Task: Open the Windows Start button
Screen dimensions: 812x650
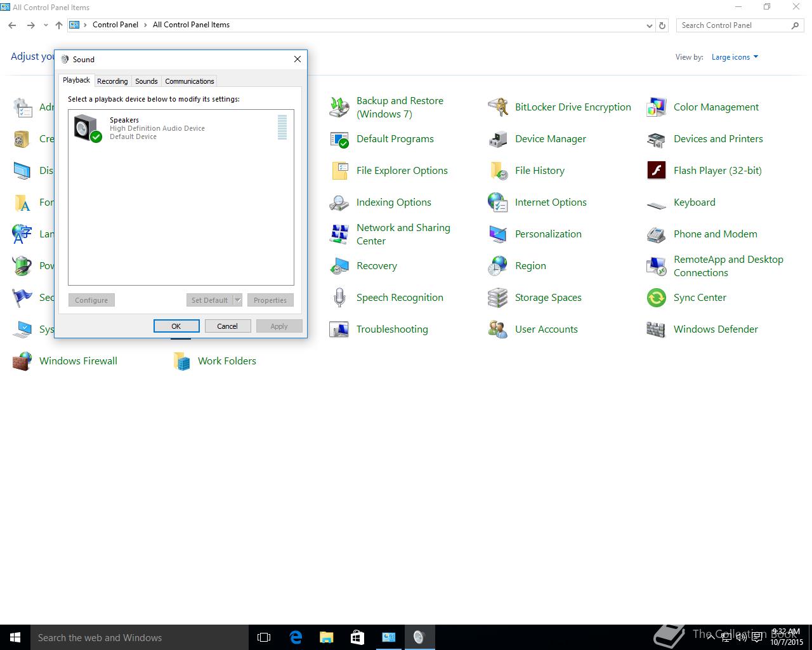Action: (x=15, y=637)
